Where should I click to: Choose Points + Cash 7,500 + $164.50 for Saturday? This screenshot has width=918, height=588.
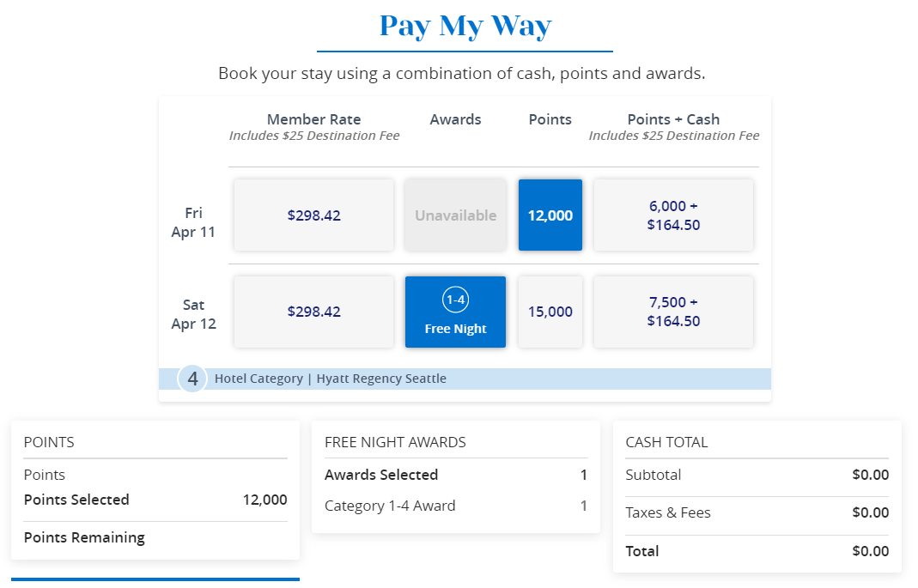pyautogui.click(x=673, y=312)
